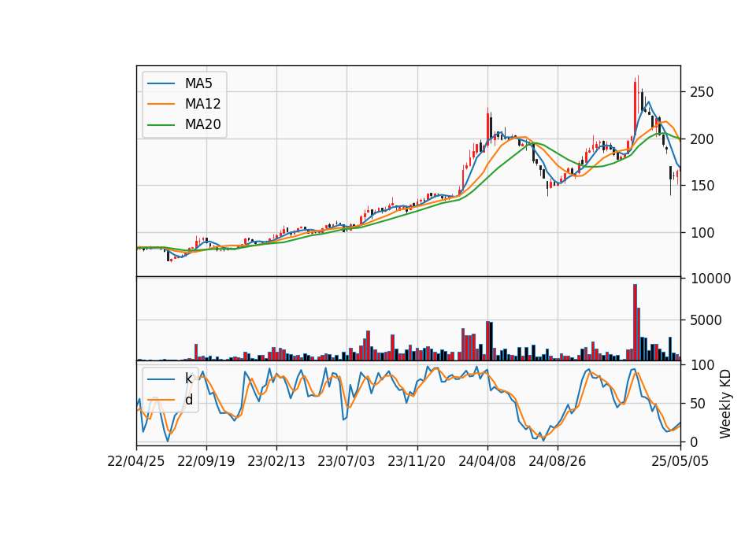Click the tall candlestick peaking above 250
Screen dimensions: 756x543
coord(635,108)
